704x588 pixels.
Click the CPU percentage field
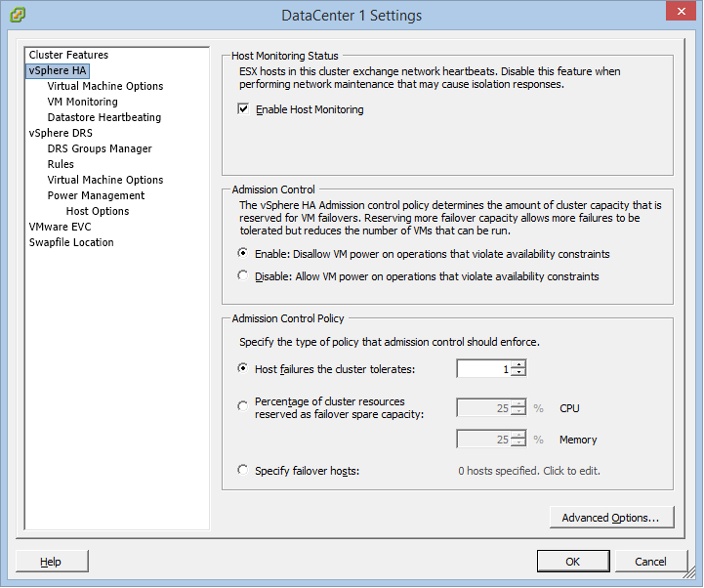pos(484,408)
